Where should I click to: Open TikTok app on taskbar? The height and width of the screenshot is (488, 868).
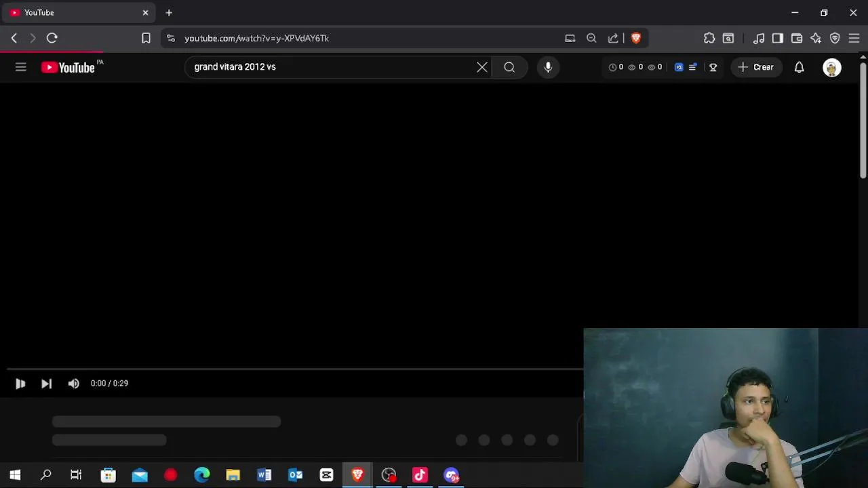420,475
